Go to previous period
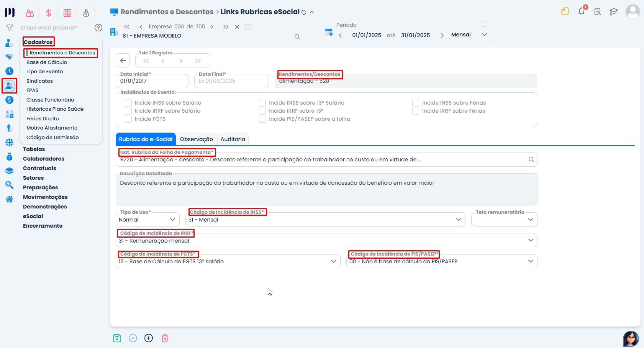 pos(340,35)
